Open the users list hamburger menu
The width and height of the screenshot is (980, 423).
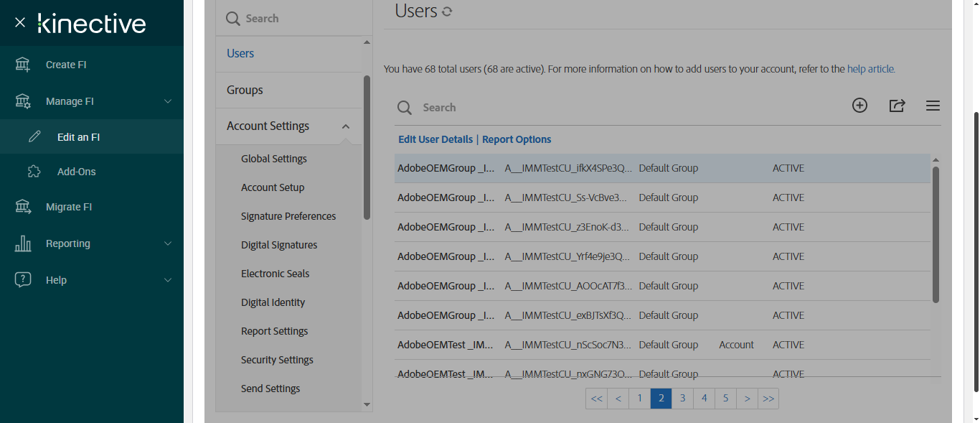click(x=933, y=106)
